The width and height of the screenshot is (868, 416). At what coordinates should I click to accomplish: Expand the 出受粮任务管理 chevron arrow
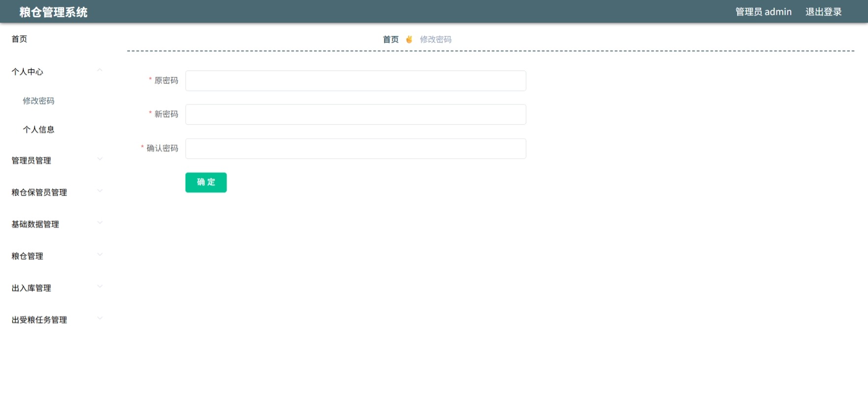pyautogui.click(x=100, y=318)
